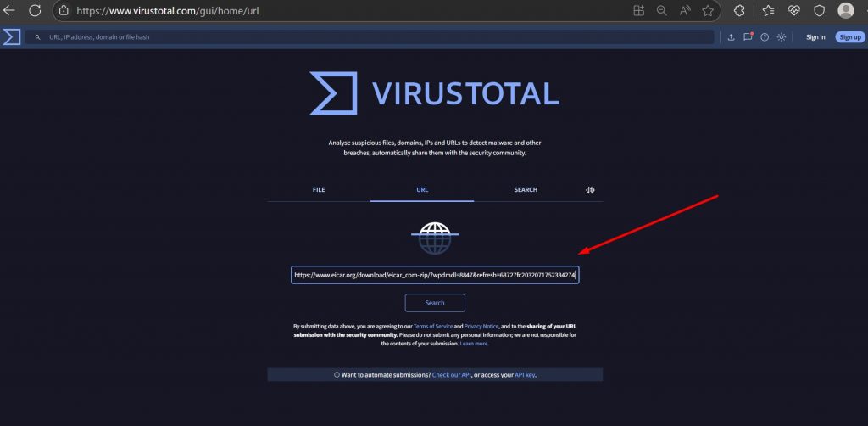Open Terms of Service link
The height and width of the screenshot is (426, 868).
tap(433, 327)
